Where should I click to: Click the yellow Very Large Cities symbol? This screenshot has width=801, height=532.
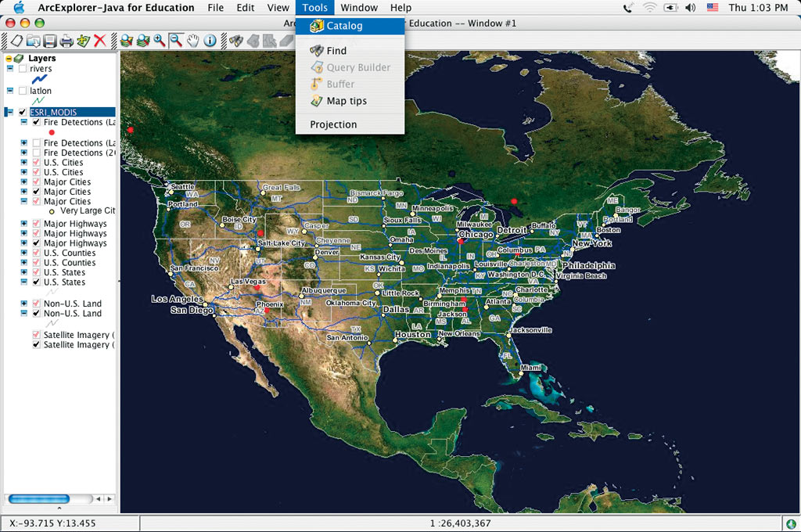click(x=52, y=211)
